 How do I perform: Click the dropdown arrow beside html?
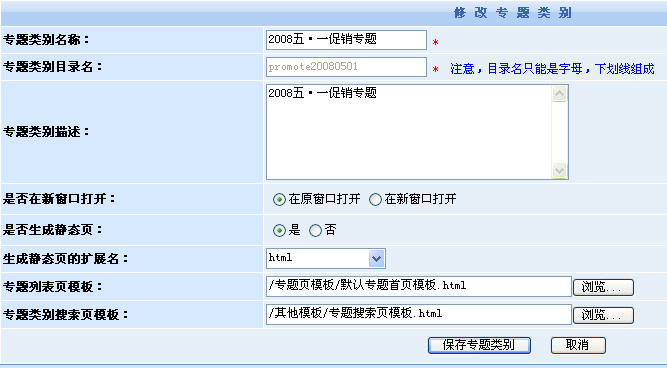click(x=376, y=259)
